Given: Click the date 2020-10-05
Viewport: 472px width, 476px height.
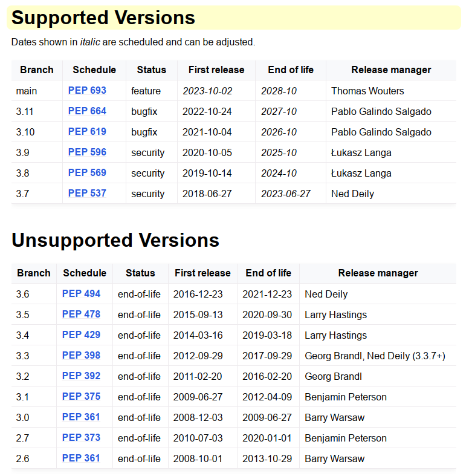Looking at the screenshot, I should [x=207, y=152].
